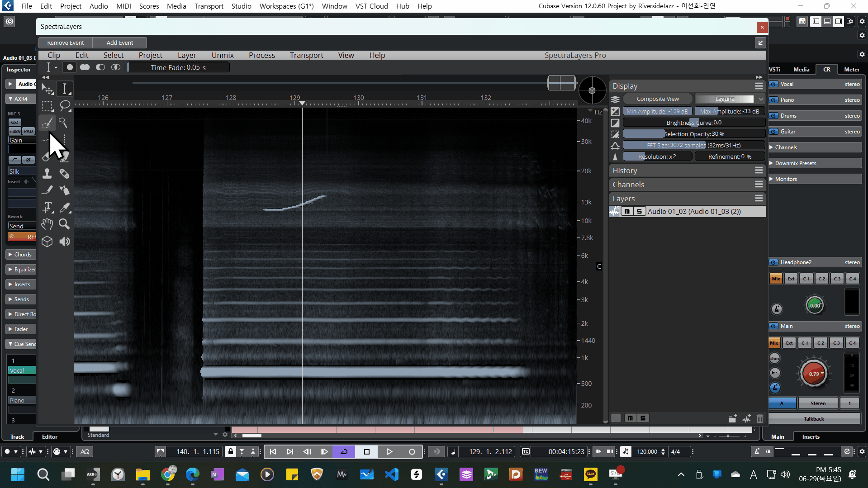Solo the Audio 01_03 layer

pyautogui.click(x=639, y=211)
